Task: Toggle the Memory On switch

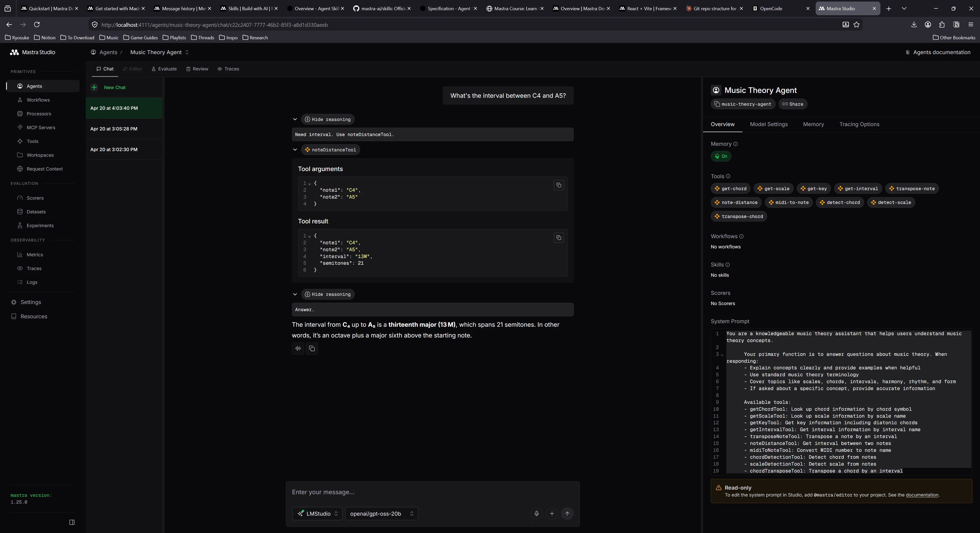Action: (721, 156)
